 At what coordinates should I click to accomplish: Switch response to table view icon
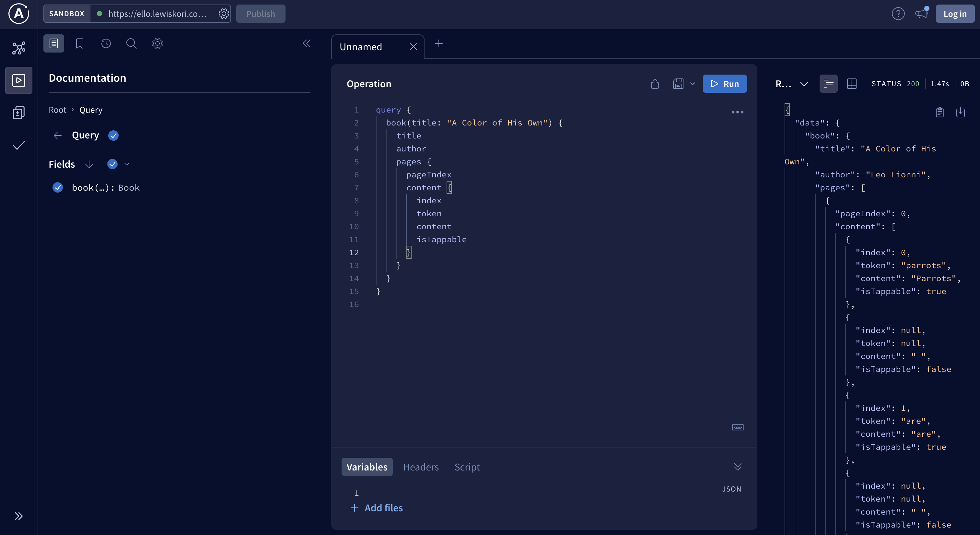click(852, 84)
